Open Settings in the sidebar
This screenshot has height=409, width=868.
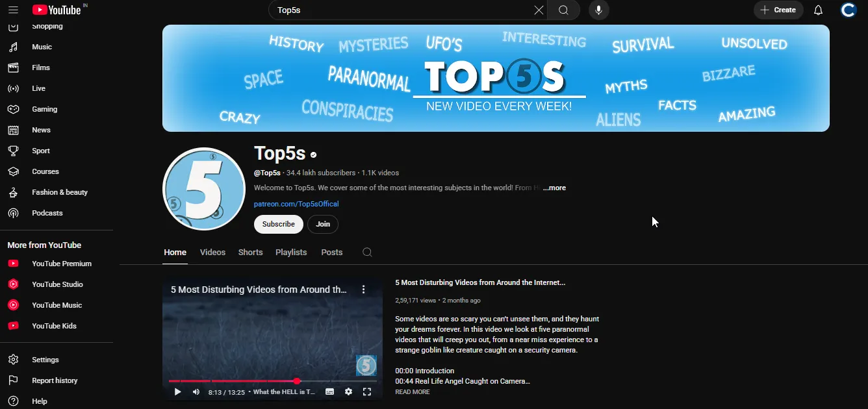[x=57, y=360]
